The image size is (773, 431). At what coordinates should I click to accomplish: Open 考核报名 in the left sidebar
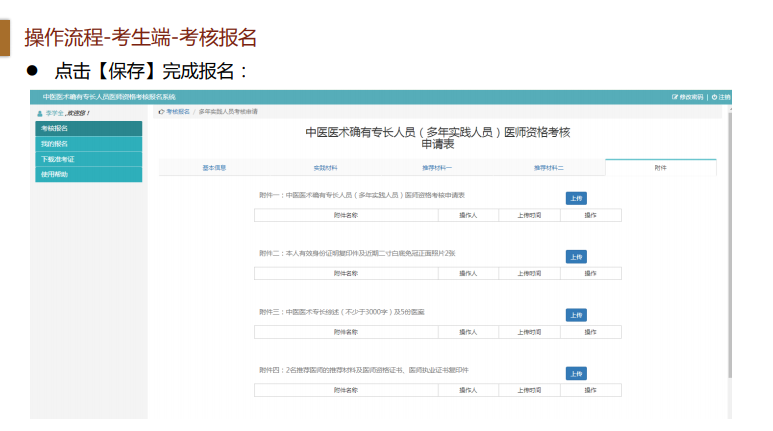(55, 128)
